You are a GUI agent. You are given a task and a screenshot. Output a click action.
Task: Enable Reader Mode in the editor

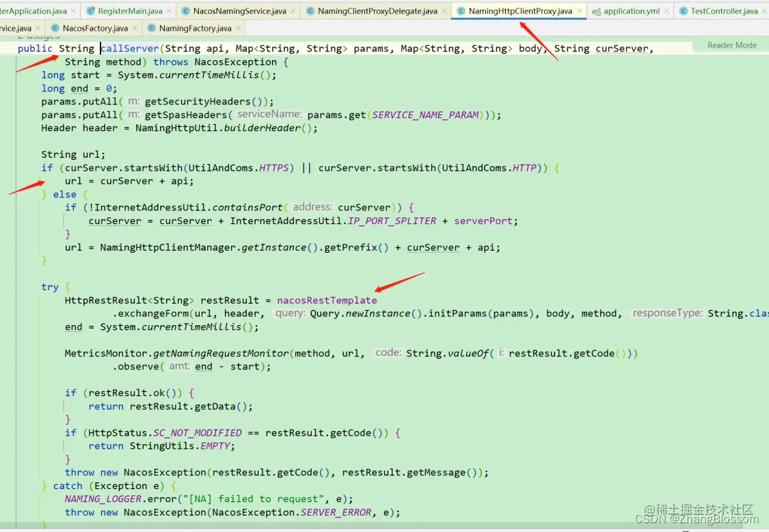coord(731,45)
